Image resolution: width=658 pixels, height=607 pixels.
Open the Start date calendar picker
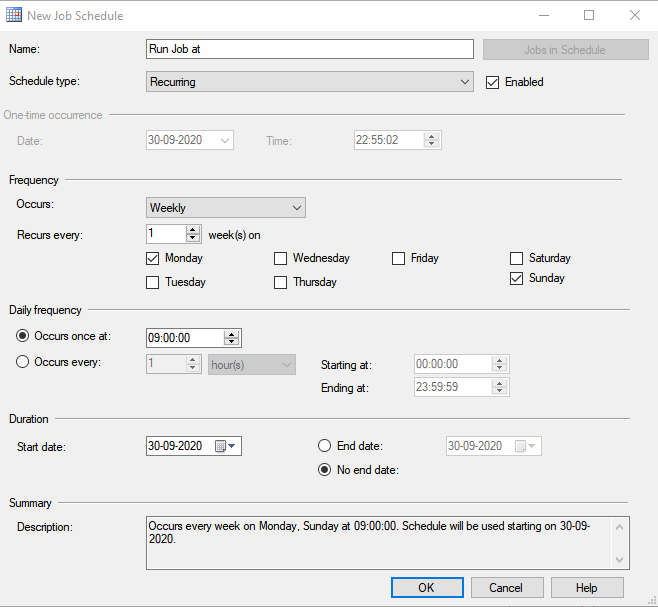[x=225, y=446]
